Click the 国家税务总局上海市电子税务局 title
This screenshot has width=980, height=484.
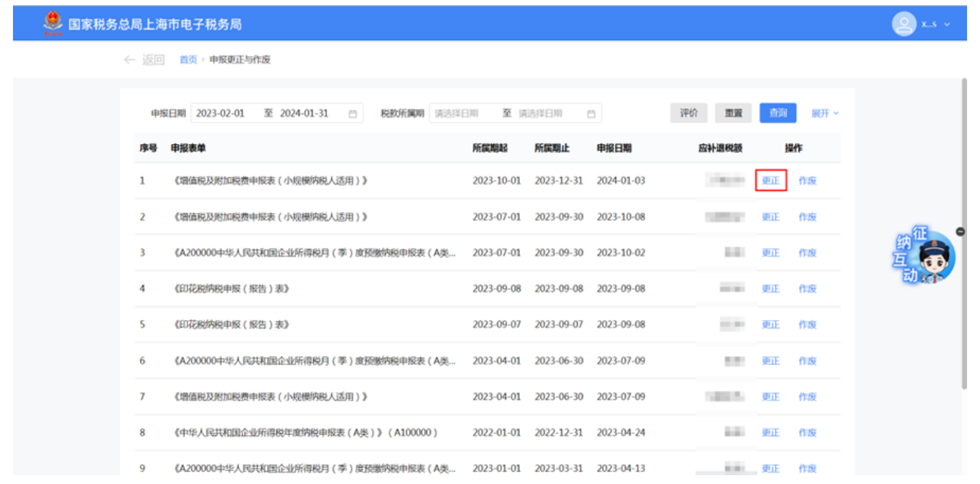click(x=155, y=24)
